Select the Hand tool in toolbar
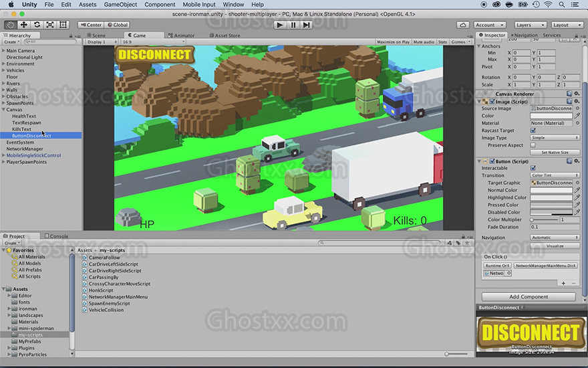The image size is (588, 368). (10, 25)
